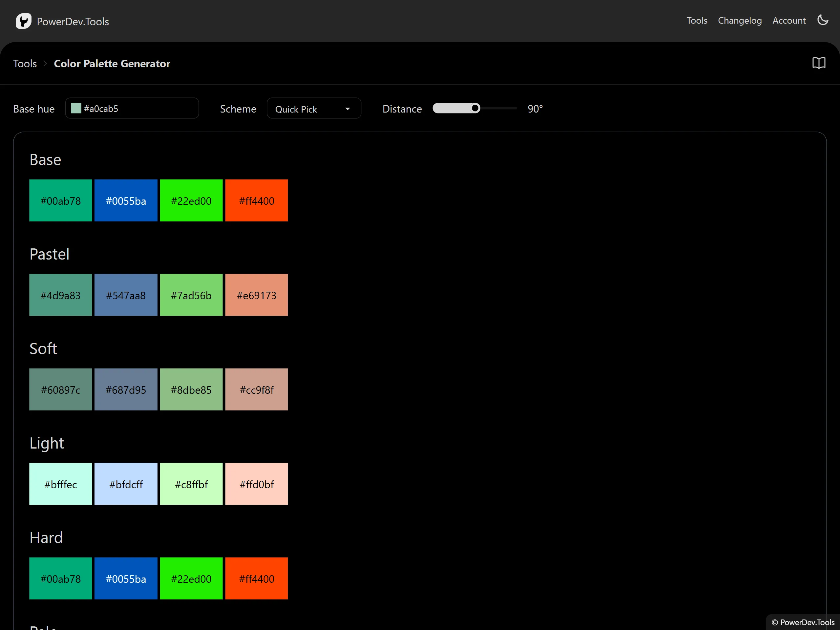Screen dimensions: 840x630
Task: Click the Changelog navigation button
Action: [x=738, y=20]
